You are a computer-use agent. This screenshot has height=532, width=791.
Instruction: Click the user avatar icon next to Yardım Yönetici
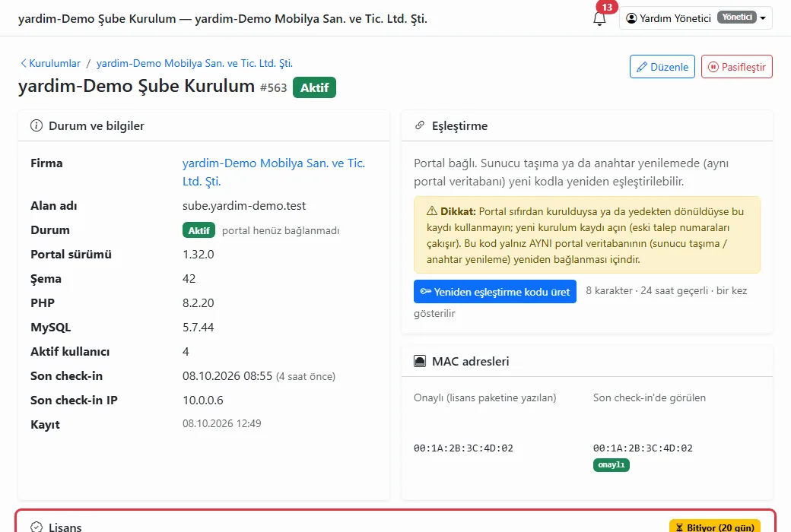631,18
